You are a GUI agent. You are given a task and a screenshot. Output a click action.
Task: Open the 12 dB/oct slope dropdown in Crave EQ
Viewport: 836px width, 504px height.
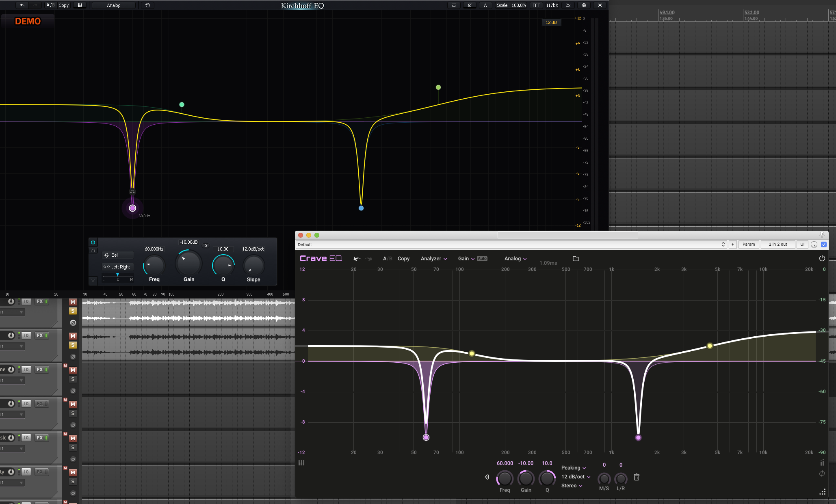tap(576, 477)
